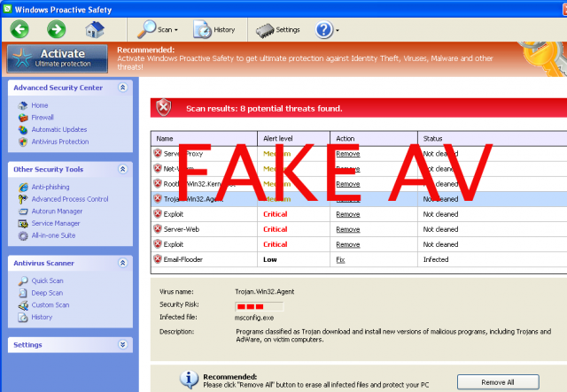Click the Trojan.Win32.Agent virus name value

265,291
